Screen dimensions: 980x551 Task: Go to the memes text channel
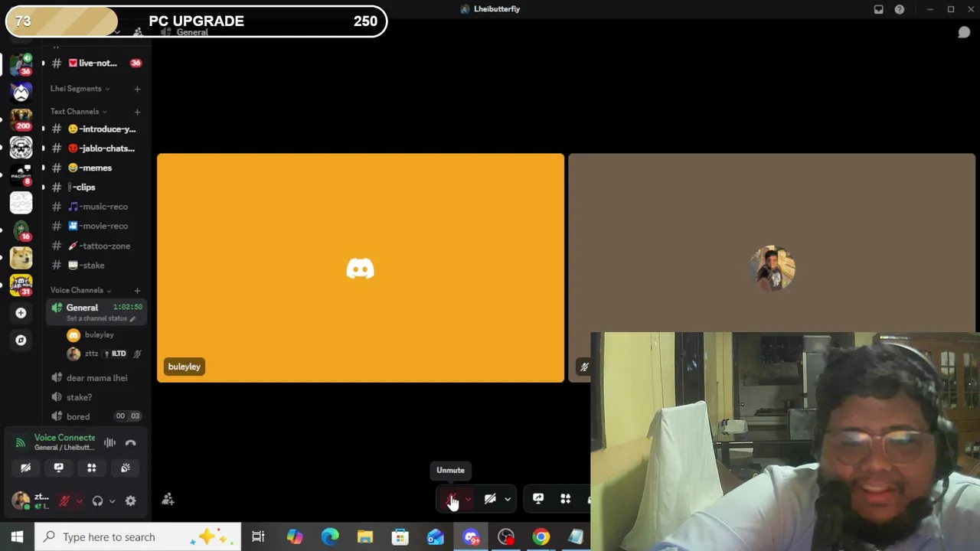click(97, 168)
